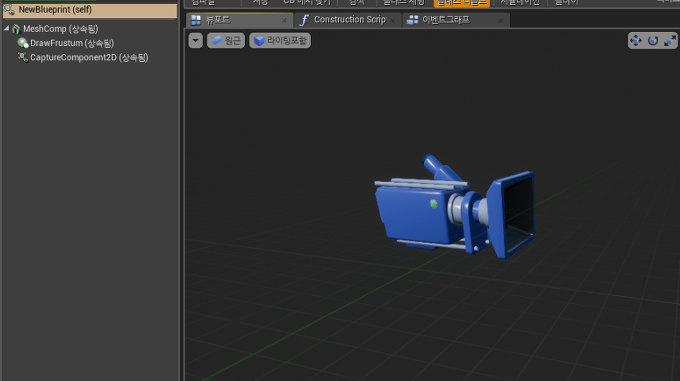This screenshot has height=381, width=680.
Task: Close the Construction Script tab
Action: pyautogui.click(x=392, y=20)
